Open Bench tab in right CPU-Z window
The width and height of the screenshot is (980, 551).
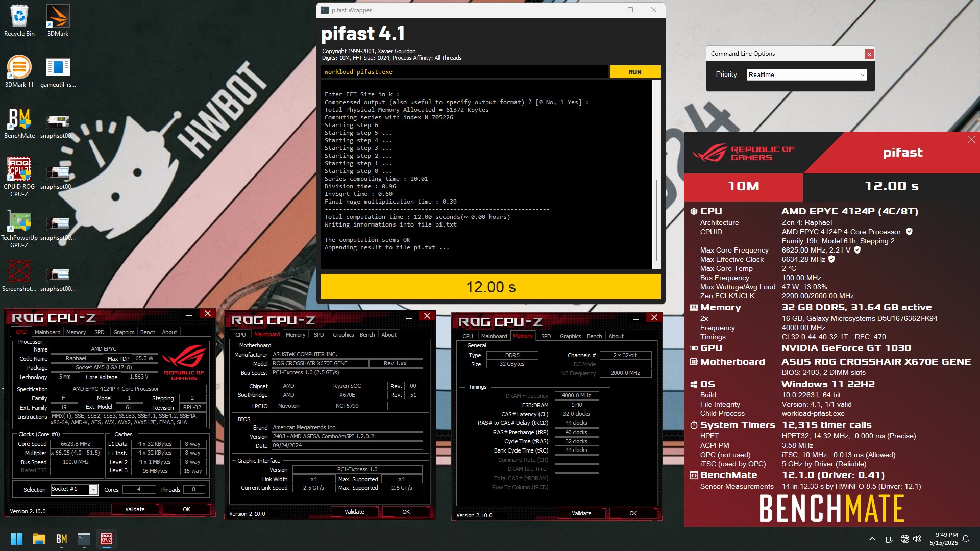(x=594, y=336)
